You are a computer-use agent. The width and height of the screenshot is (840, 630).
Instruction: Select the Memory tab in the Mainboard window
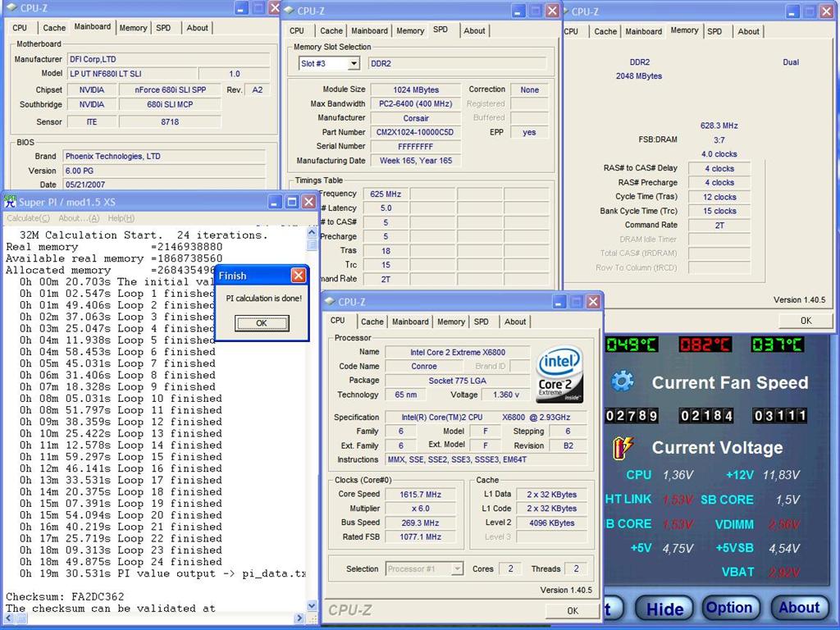coord(134,28)
